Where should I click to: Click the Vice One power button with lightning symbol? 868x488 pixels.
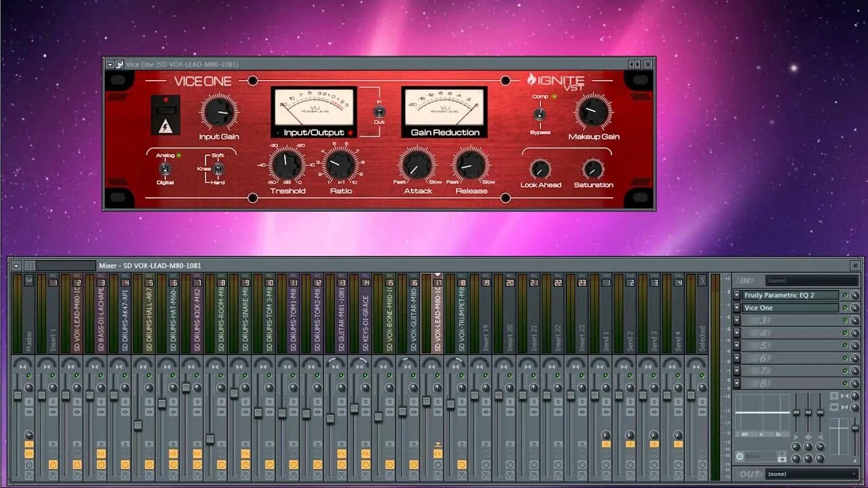165,115
